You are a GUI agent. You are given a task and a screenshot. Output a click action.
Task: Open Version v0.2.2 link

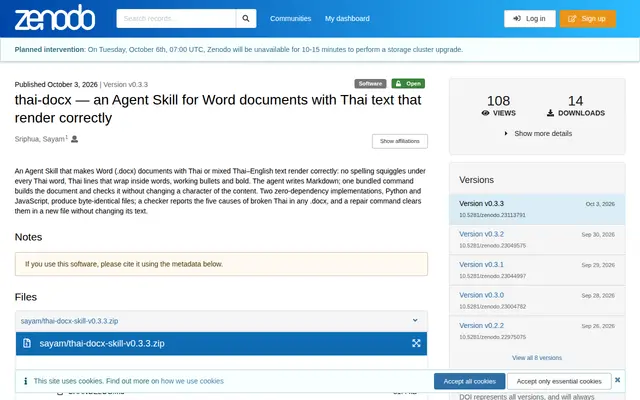[481, 325]
